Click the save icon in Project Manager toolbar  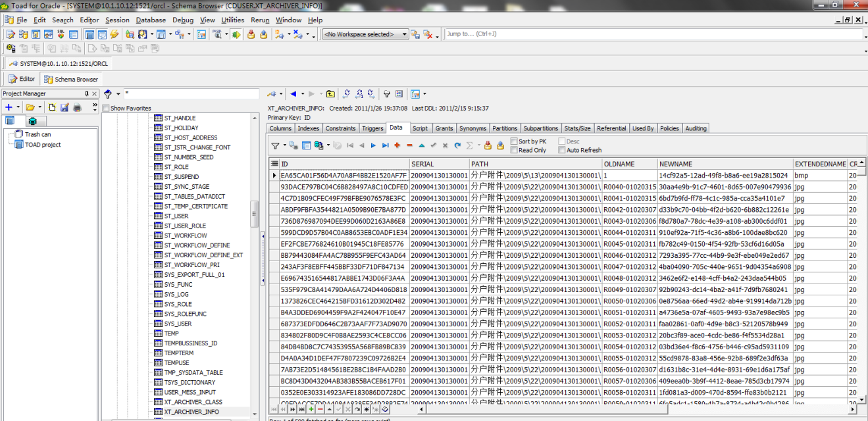point(64,107)
